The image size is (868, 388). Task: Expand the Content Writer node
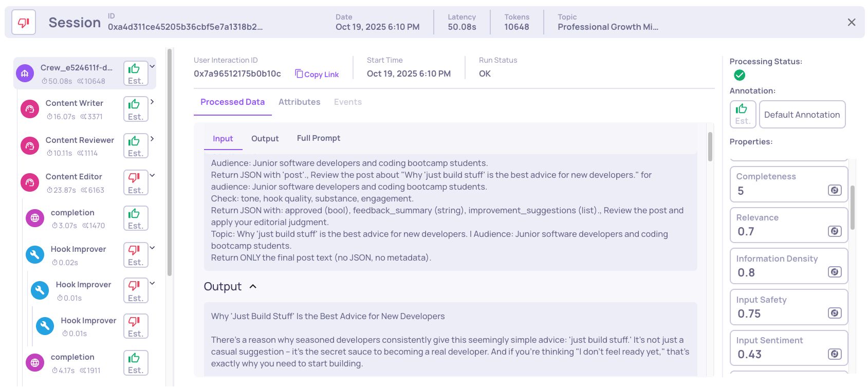(152, 102)
